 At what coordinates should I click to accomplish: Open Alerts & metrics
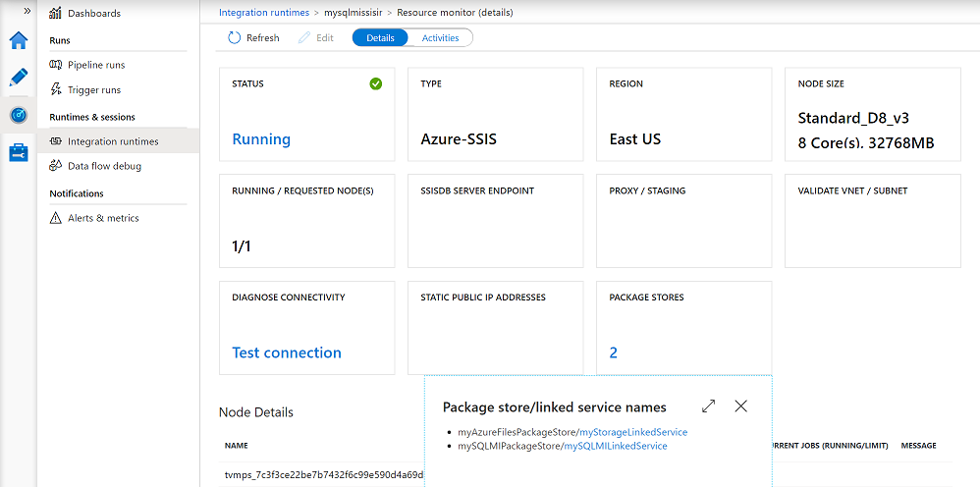pos(103,218)
